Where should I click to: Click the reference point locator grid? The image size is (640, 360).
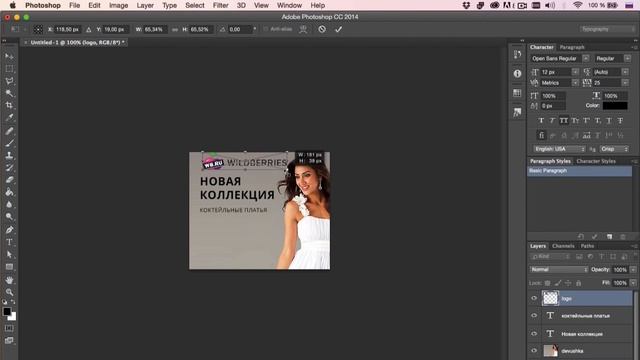pos(38,29)
